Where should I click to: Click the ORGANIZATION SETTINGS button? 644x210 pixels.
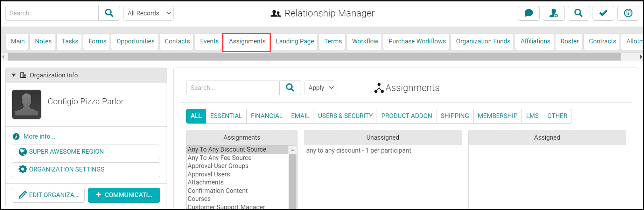point(86,169)
